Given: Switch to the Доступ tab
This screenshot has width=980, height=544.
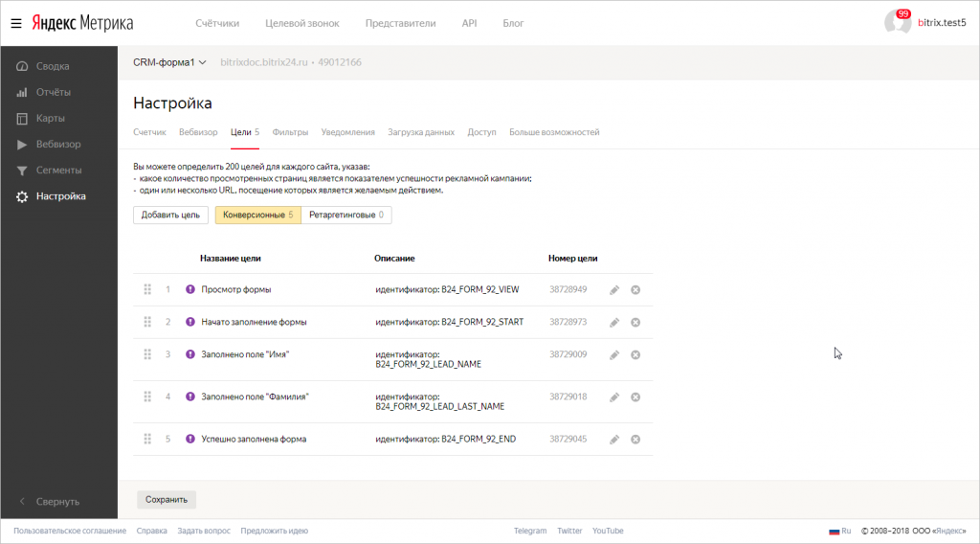Looking at the screenshot, I should click(x=482, y=132).
